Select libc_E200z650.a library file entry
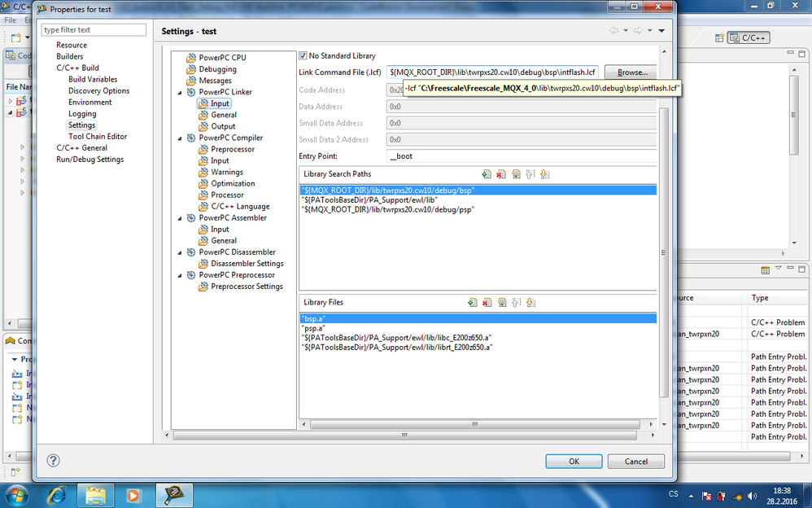The width and height of the screenshot is (812, 508). [396, 338]
